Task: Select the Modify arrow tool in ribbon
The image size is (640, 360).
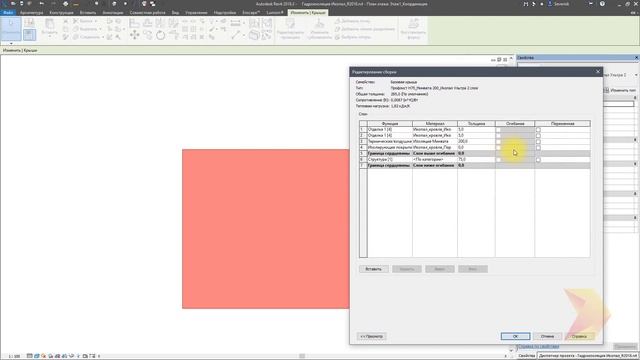Action: (x=11, y=28)
